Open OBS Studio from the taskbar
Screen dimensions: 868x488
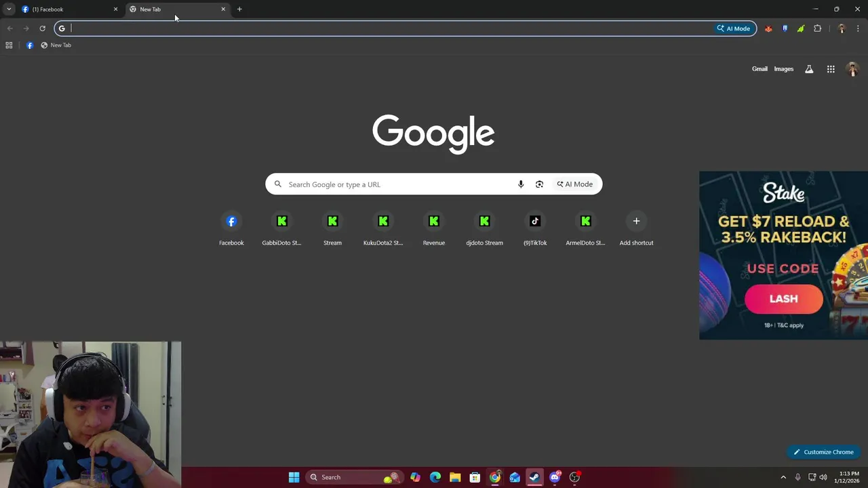574,477
